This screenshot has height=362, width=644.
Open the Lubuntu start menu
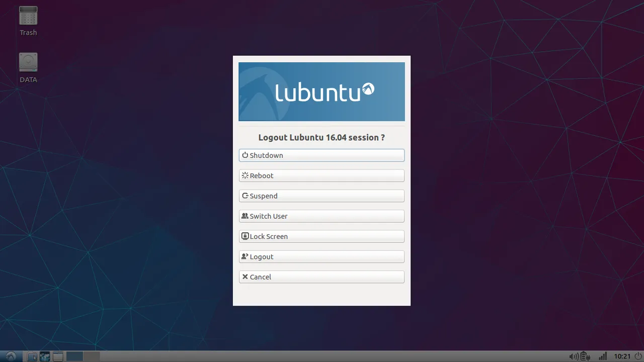click(x=11, y=356)
